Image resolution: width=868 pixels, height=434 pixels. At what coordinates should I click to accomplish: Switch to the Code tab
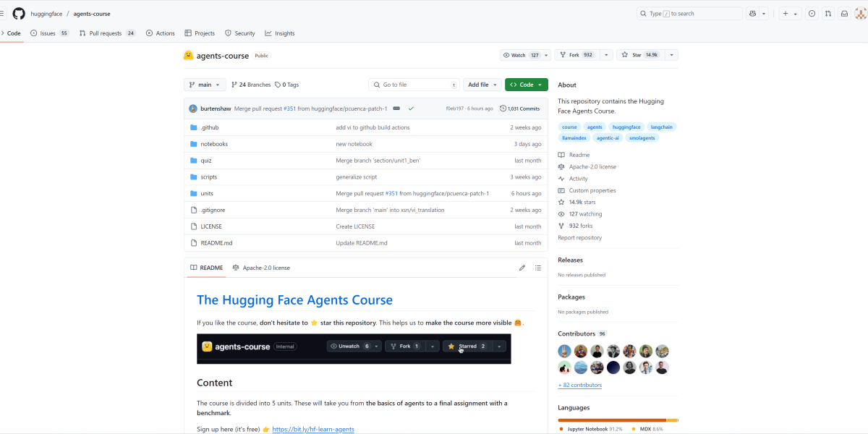click(x=11, y=33)
